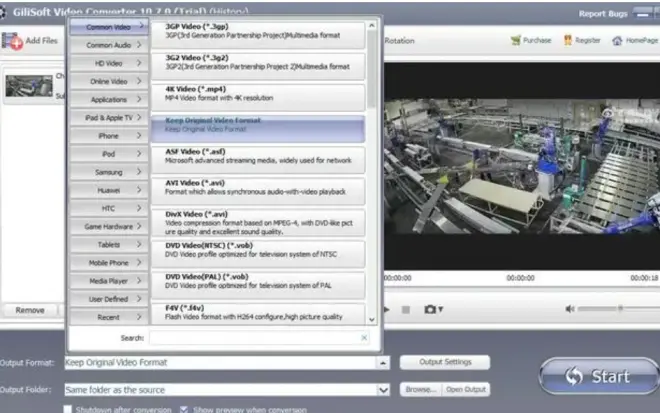
Task: Click the volume slider
Action: click(x=622, y=309)
